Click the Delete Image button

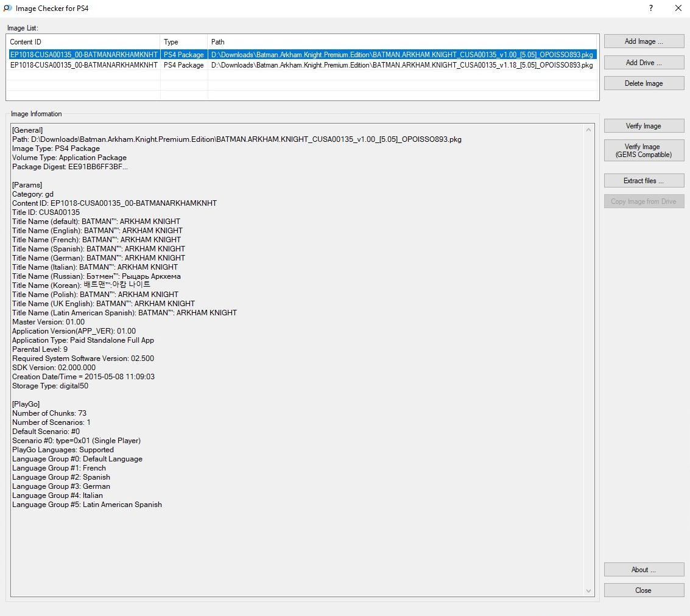[644, 83]
